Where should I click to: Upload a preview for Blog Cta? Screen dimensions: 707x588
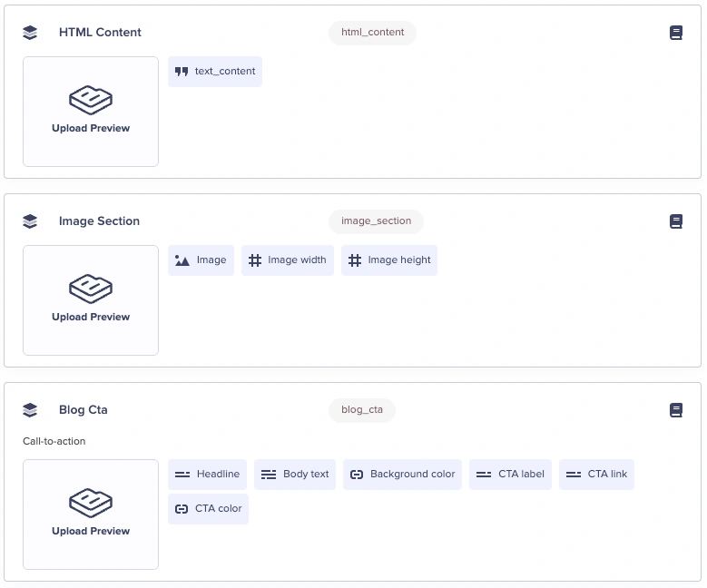[91, 514]
